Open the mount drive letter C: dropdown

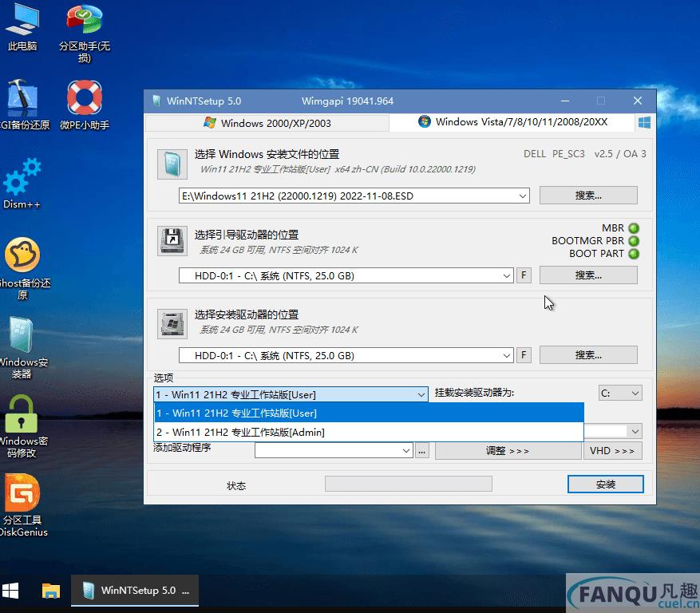(x=620, y=394)
